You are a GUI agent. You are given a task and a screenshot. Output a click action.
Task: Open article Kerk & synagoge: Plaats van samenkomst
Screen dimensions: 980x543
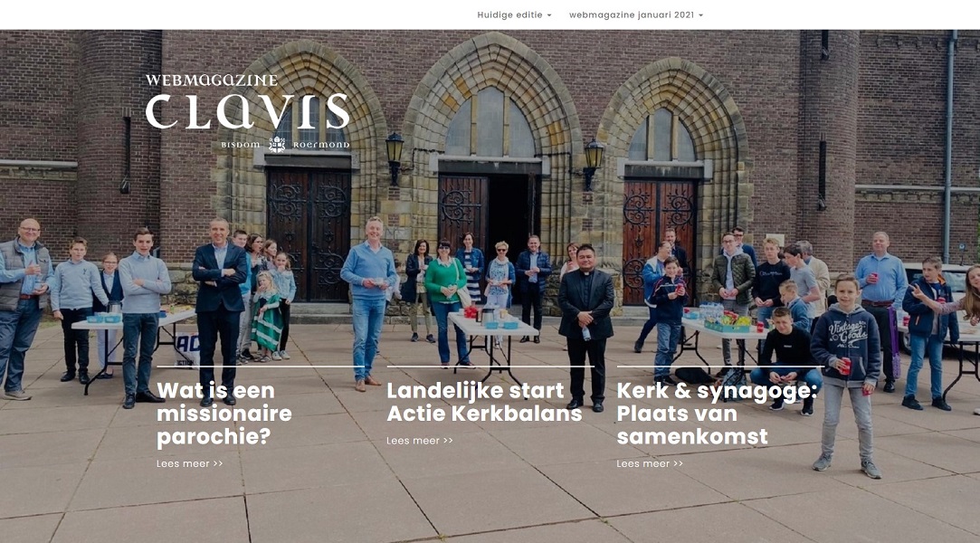click(717, 414)
